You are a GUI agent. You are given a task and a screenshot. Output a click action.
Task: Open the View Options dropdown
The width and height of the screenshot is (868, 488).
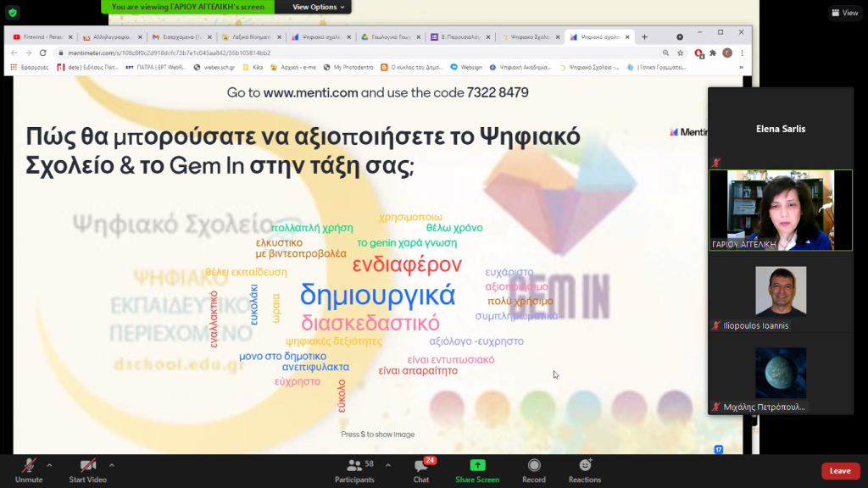pos(320,7)
